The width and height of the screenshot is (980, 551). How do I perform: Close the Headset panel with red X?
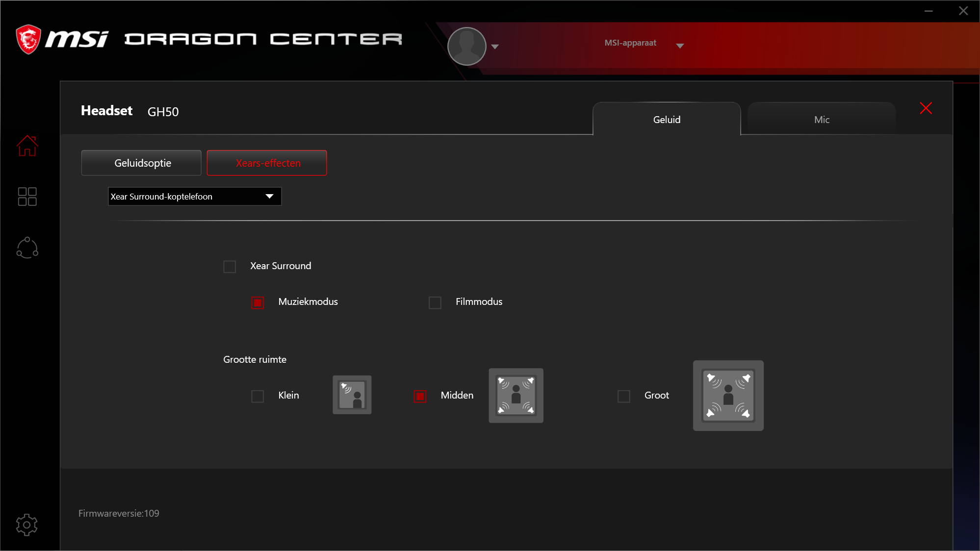(x=926, y=108)
